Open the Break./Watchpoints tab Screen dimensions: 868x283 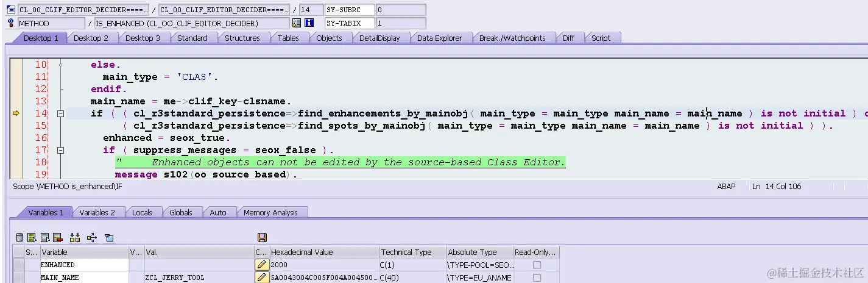click(512, 38)
